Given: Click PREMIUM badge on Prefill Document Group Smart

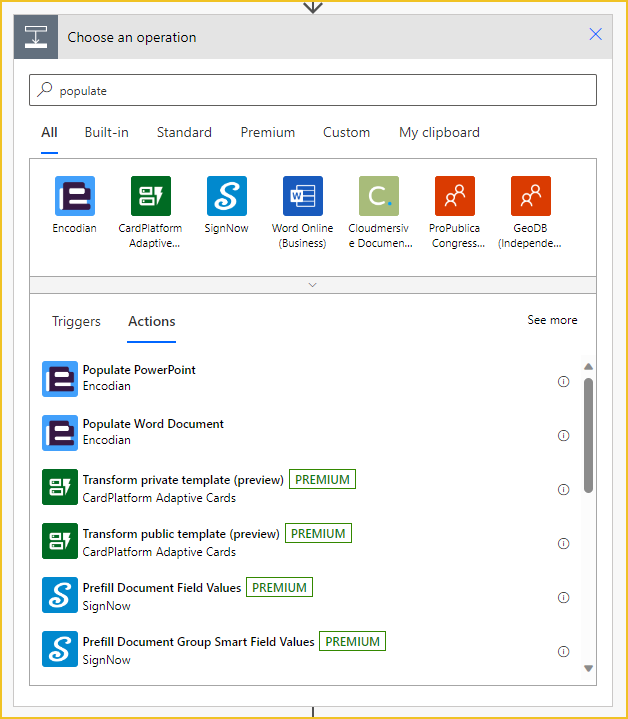Looking at the screenshot, I should 353,641.
